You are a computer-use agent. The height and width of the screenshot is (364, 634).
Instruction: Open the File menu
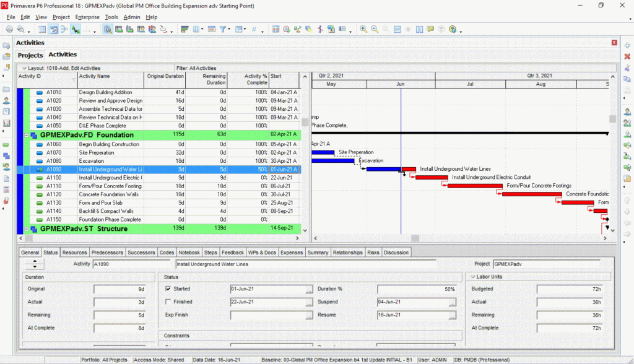tap(11, 17)
